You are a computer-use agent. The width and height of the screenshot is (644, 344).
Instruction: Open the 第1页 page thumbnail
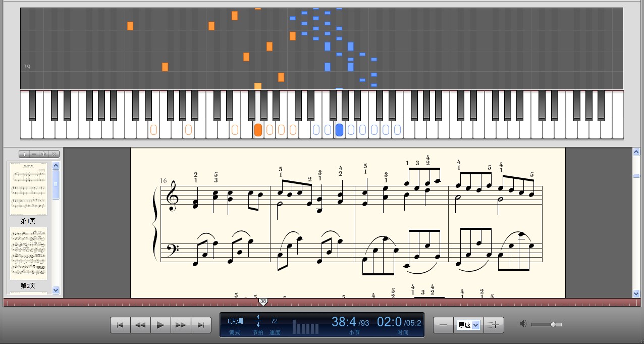click(28, 189)
